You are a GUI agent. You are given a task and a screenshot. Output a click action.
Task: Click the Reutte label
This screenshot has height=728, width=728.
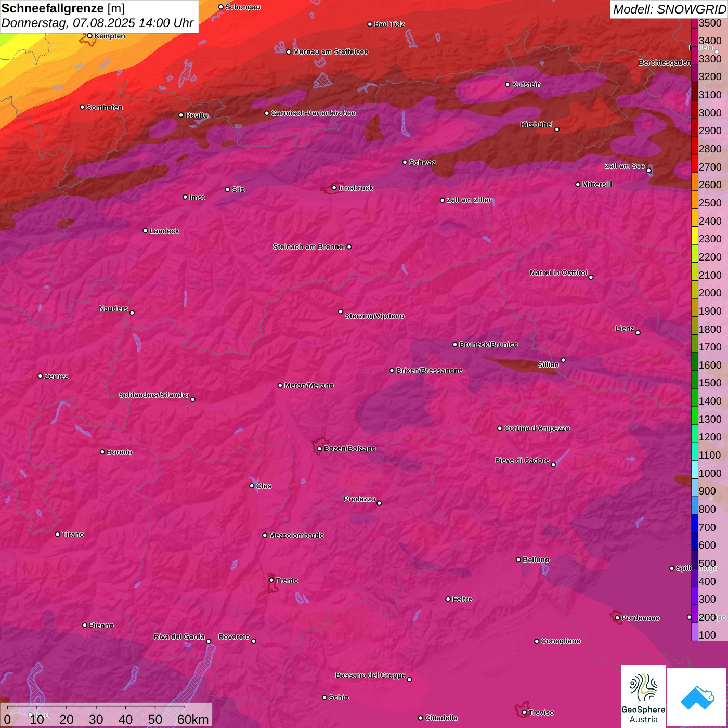tap(197, 115)
